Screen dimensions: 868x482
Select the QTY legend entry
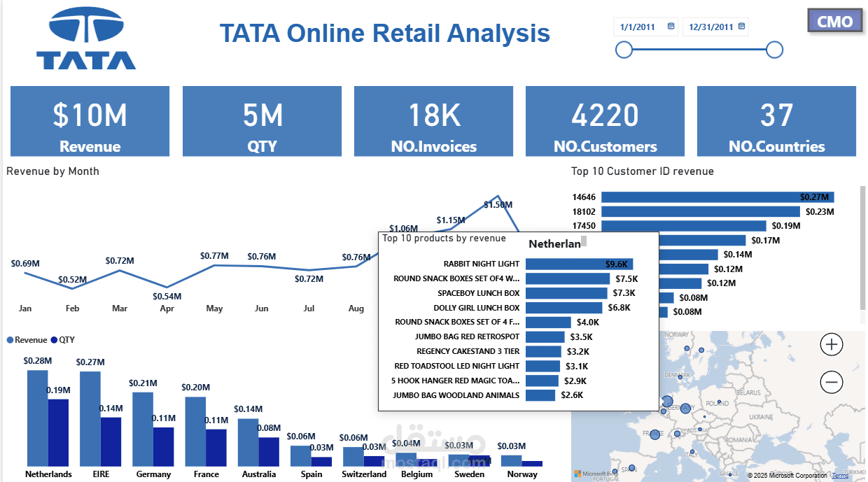63,340
